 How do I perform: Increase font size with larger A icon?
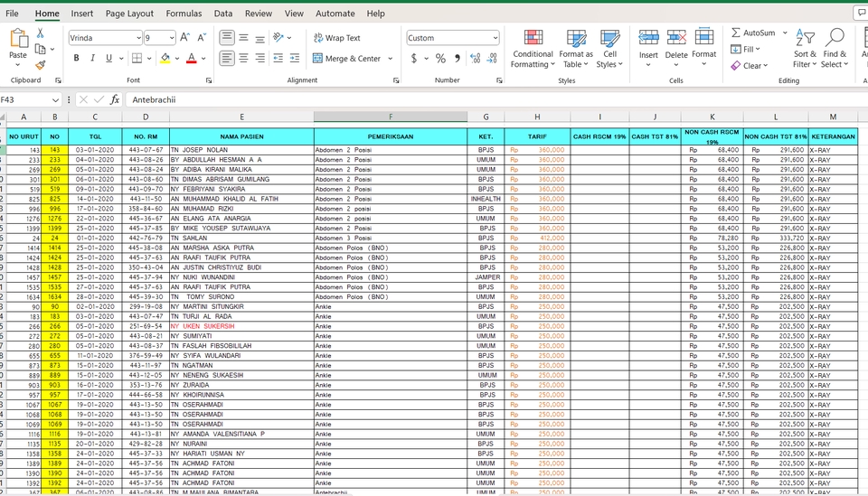(x=185, y=38)
